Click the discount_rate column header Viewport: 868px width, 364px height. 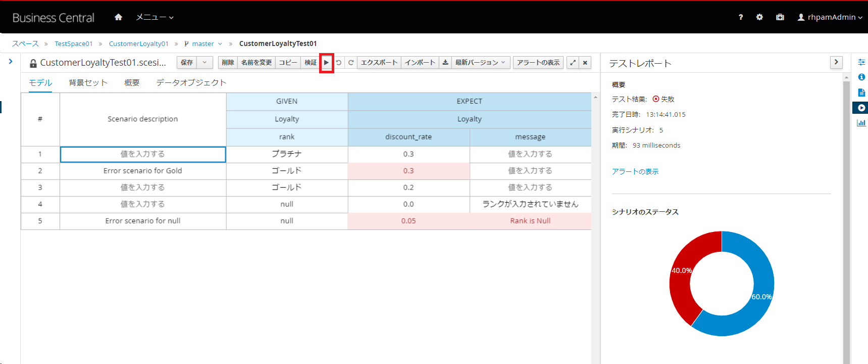click(409, 137)
